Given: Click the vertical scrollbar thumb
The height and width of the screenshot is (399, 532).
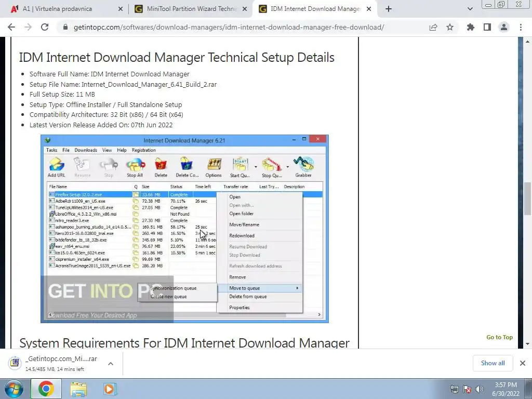Looking at the screenshot, I should point(528,198).
